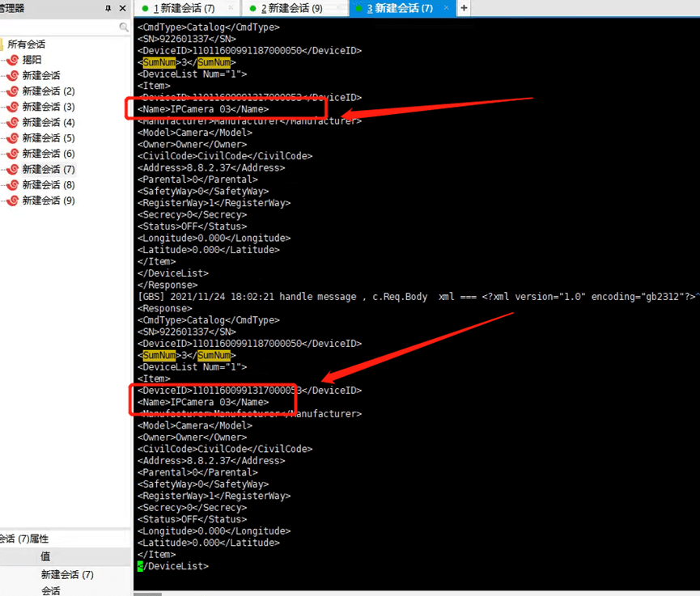
Task: Click the search magnifier in session manager
Action: pyautogui.click(x=124, y=27)
